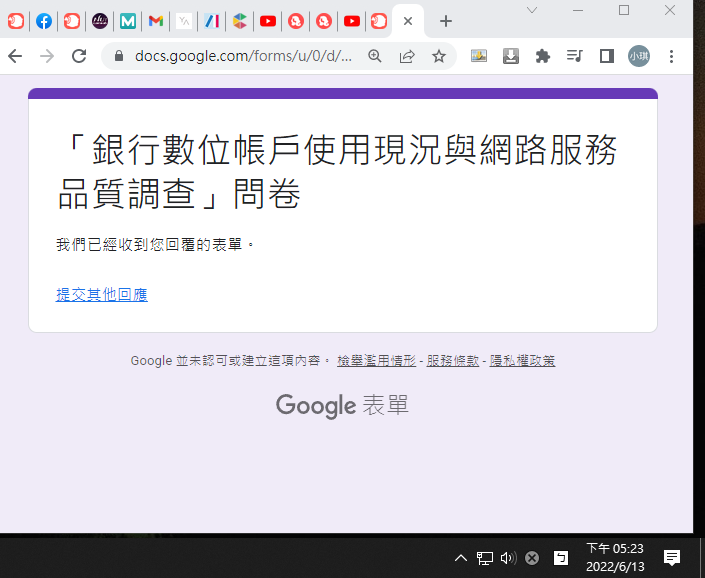Open the tab search chevron
Screen dimensions: 705x578
(x=532, y=10)
